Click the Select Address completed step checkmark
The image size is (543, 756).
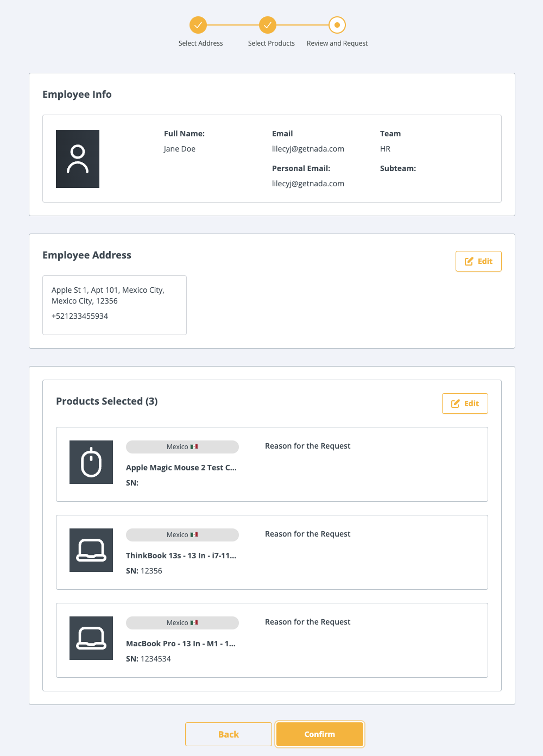(x=198, y=25)
